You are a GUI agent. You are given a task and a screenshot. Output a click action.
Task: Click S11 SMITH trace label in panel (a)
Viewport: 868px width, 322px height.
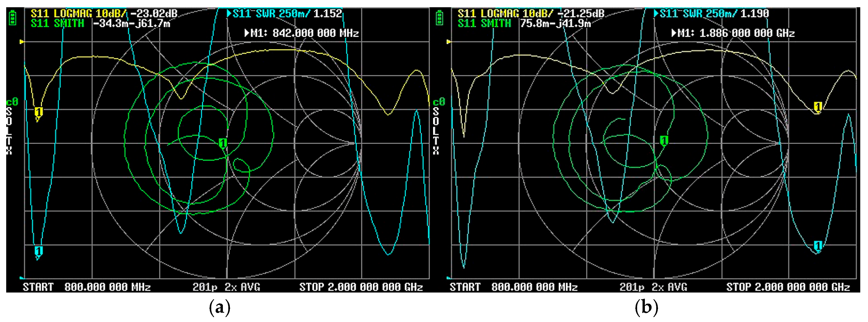pyautogui.click(x=57, y=23)
